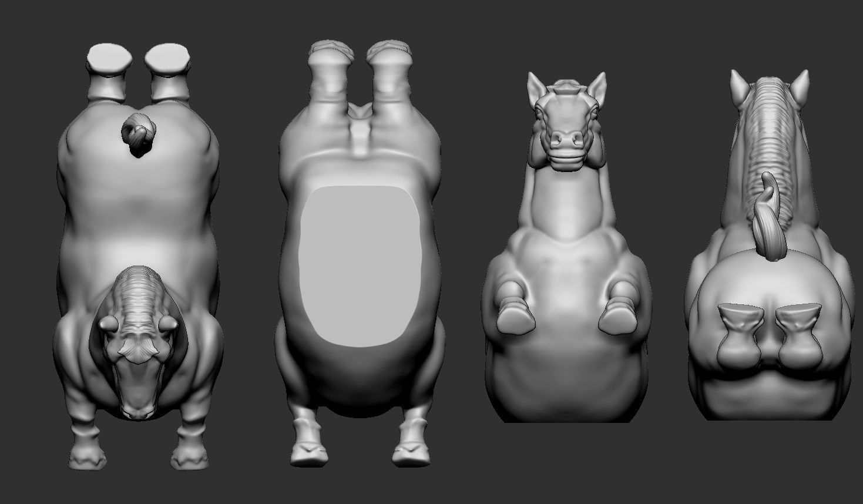This screenshot has height=504, width=863.
Task: Select the rear-view horse render showing its tail
Action: pyautogui.click(x=770, y=244)
